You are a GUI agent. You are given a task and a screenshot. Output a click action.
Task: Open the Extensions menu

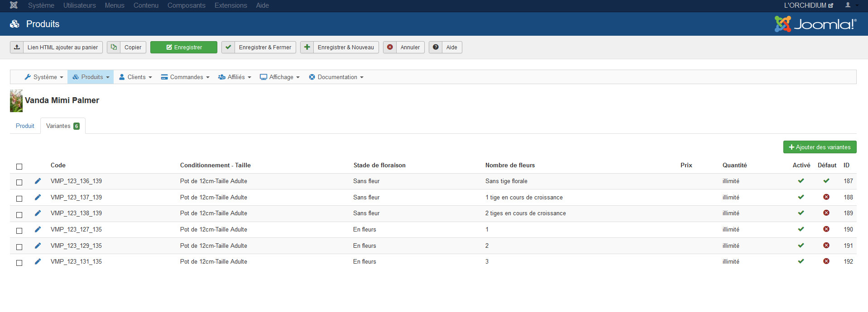click(231, 5)
